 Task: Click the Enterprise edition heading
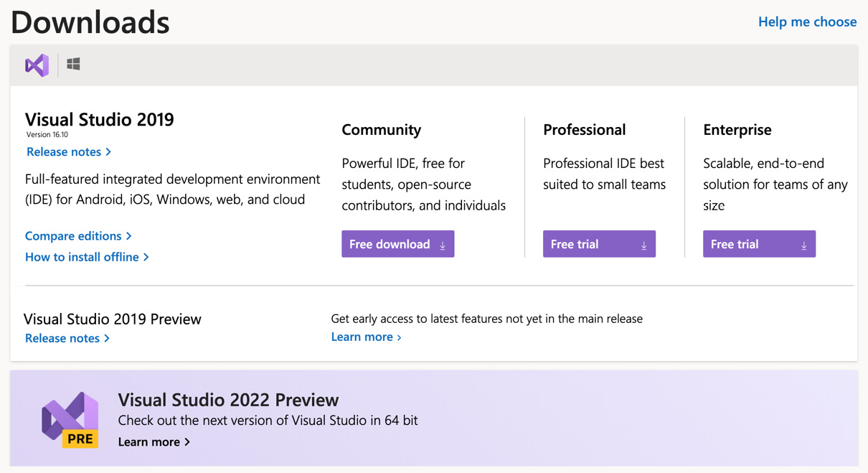(x=737, y=130)
